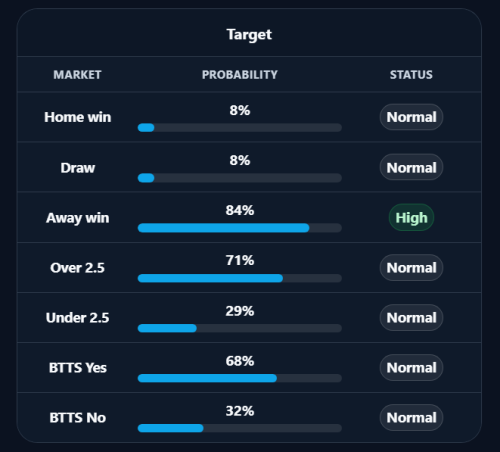500x452 pixels.
Task: Select the Away win market label
Action: coord(78,218)
